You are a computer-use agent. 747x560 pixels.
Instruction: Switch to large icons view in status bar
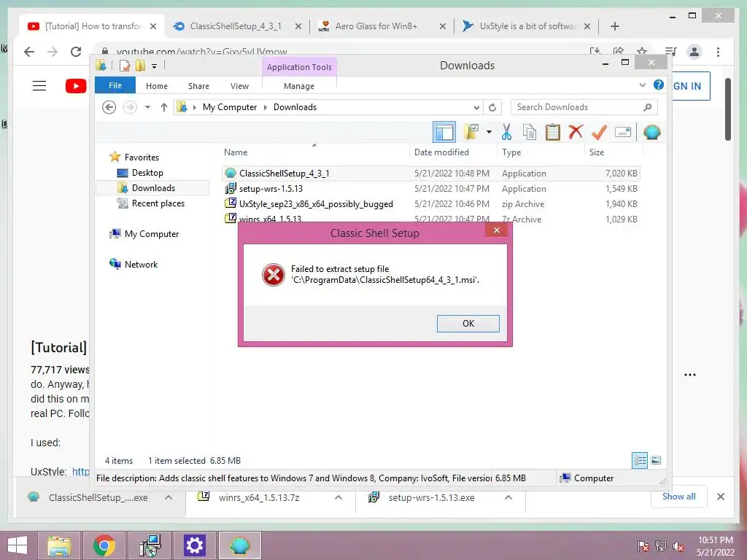(656, 460)
